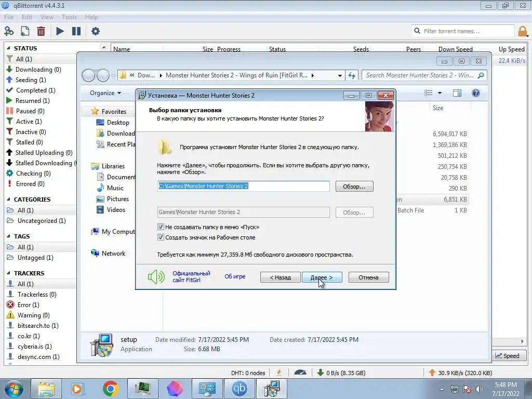Collapse the TAGS section in sidebar
The height and width of the screenshot is (399, 532).
pyautogui.click(x=8, y=236)
